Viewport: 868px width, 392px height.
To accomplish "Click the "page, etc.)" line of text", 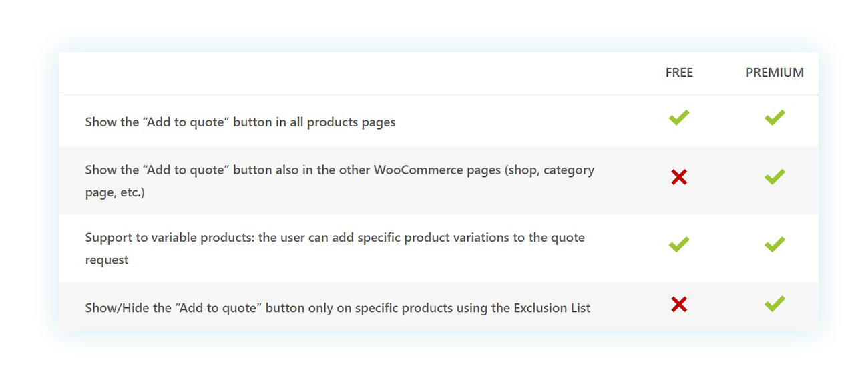I will tap(115, 192).
